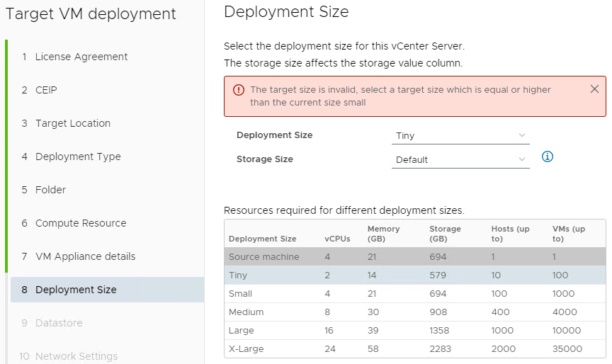Select the Small row in resources table
The height and width of the screenshot is (364, 612).
pos(415,293)
